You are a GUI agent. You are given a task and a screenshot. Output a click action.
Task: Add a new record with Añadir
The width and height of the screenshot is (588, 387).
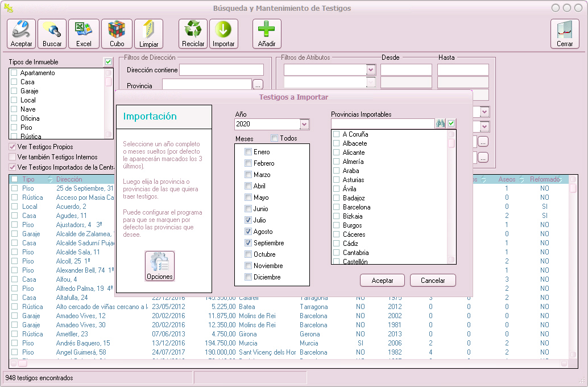click(x=267, y=34)
